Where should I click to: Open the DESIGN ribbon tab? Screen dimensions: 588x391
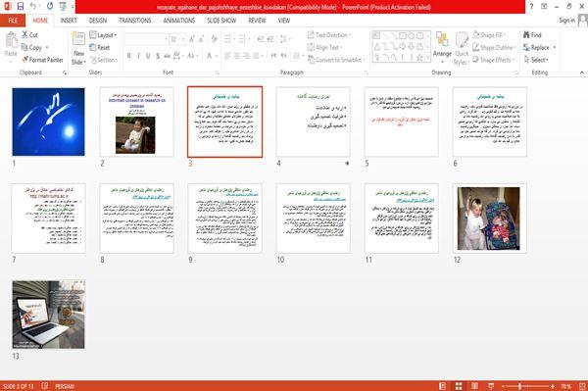[x=97, y=21]
